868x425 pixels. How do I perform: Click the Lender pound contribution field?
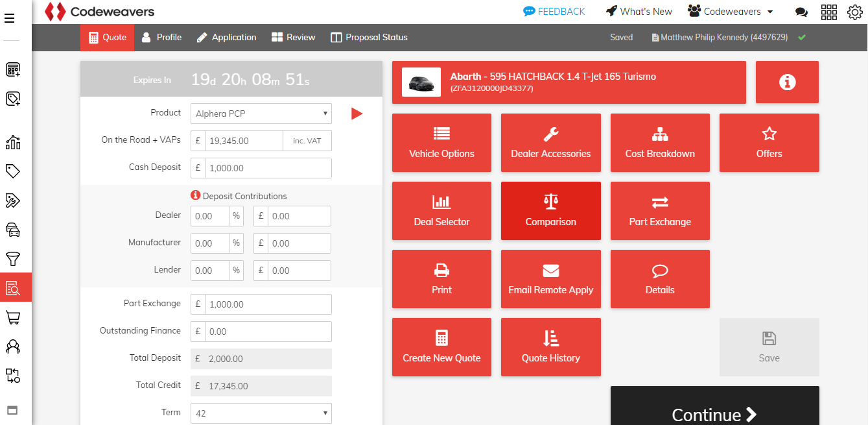tap(299, 271)
